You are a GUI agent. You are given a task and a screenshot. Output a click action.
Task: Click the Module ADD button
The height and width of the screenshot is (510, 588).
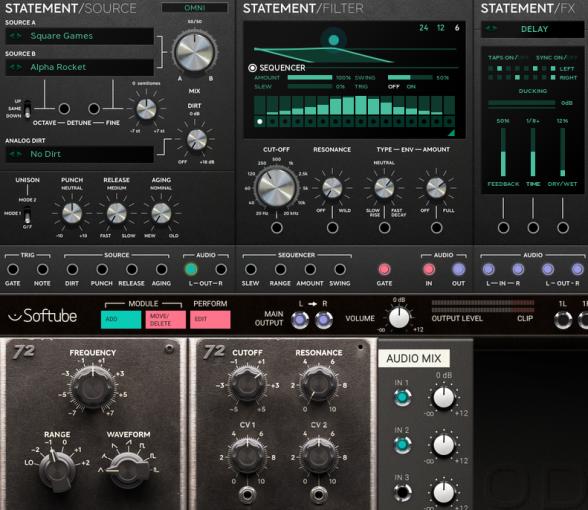pos(121,320)
